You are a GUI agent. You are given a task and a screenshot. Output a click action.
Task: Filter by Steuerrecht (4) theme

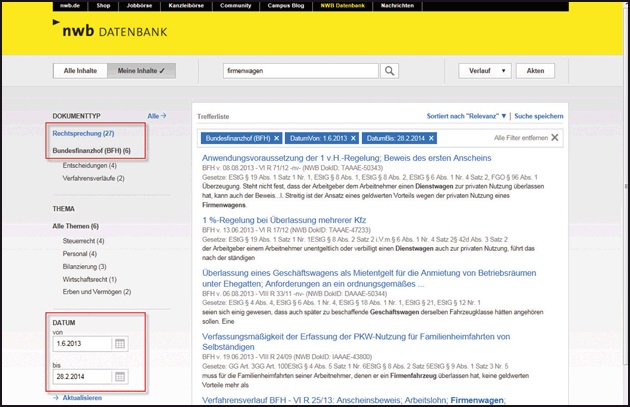coord(84,241)
